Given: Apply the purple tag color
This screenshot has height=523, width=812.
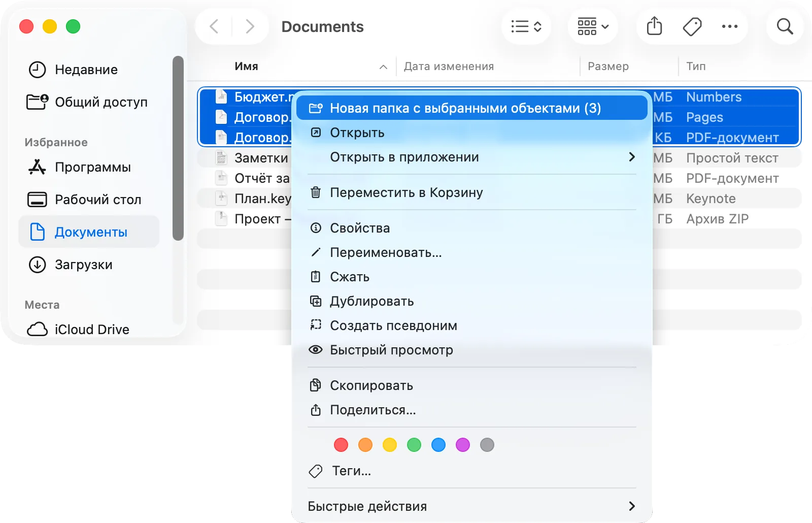Looking at the screenshot, I should pos(463,445).
